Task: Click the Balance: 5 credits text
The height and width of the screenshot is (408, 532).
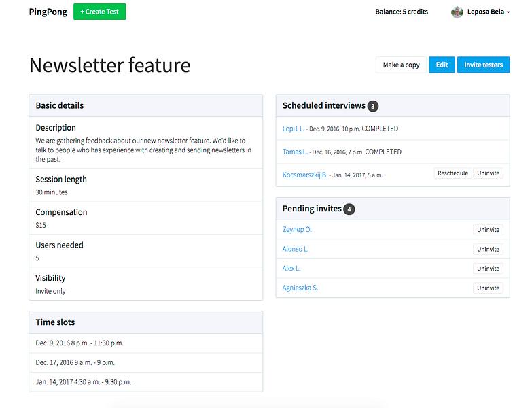Action: [x=402, y=12]
